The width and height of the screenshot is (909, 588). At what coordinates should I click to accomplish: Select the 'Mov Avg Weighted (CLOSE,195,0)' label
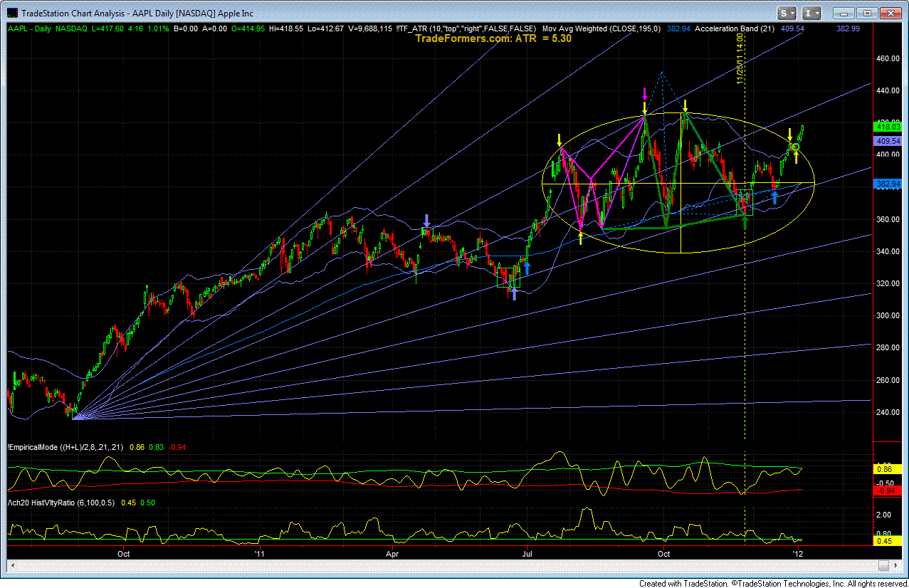(602, 28)
